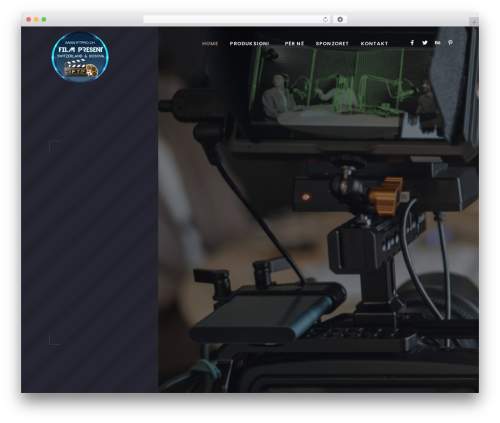Open the KONTAKT menu item
Image resolution: width=500 pixels, height=423 pixels.
(x=374, y=43)
